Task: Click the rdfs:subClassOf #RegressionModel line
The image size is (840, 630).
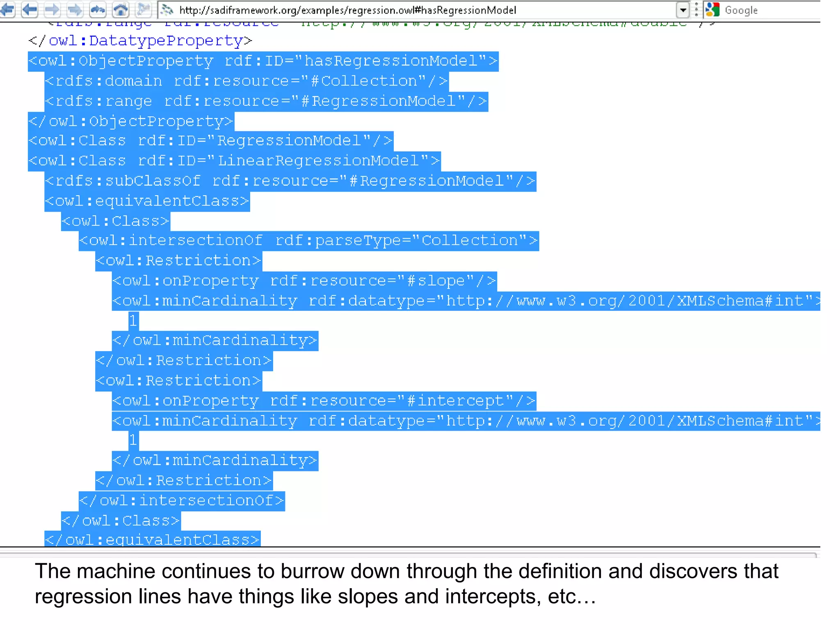Action: (290, 181)
